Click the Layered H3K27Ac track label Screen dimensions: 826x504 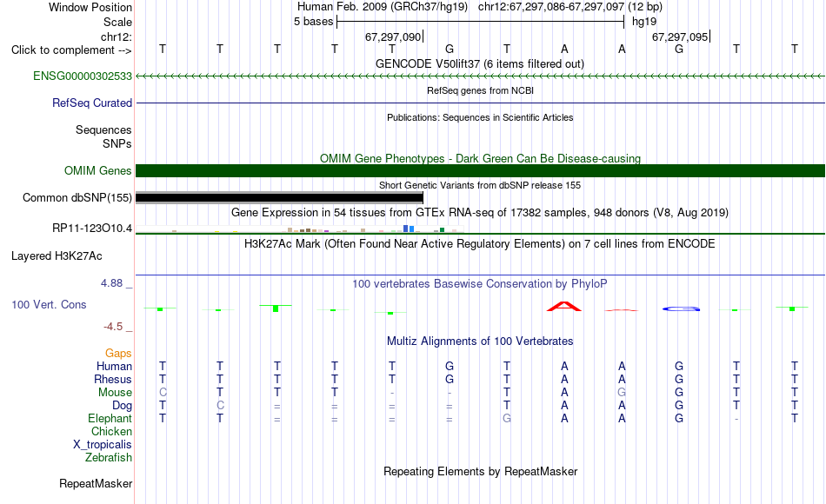tap(57, 256)
